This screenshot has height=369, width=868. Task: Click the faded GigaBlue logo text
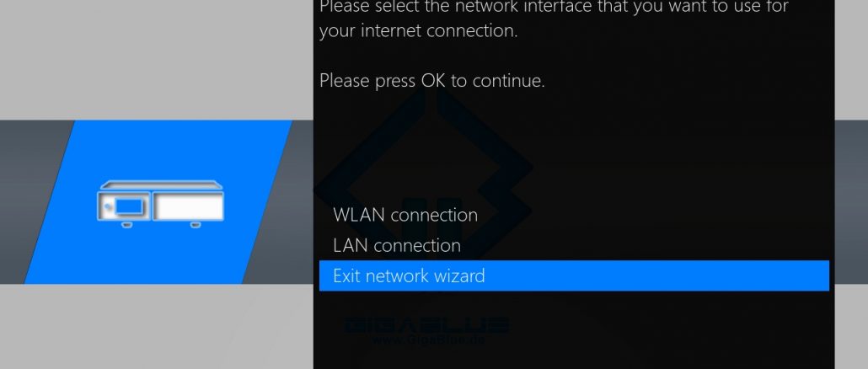(x=425, y=324)
